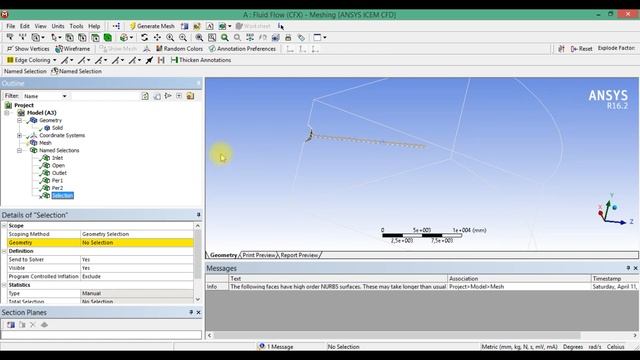Image resolution: width=640 pixels, height=360 pixels.
Task: Open the File menu
Action: [10, 26]
